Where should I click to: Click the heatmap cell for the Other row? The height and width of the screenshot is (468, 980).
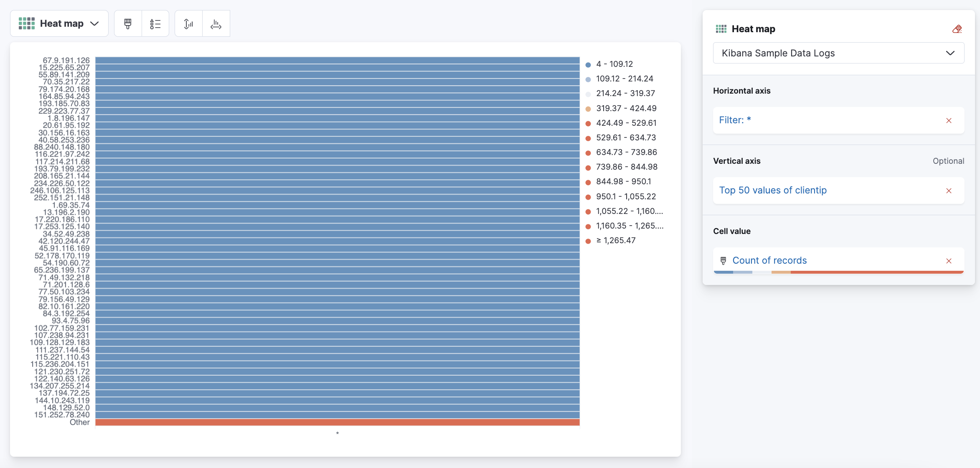pyautogui.click(x=337, y=422)
